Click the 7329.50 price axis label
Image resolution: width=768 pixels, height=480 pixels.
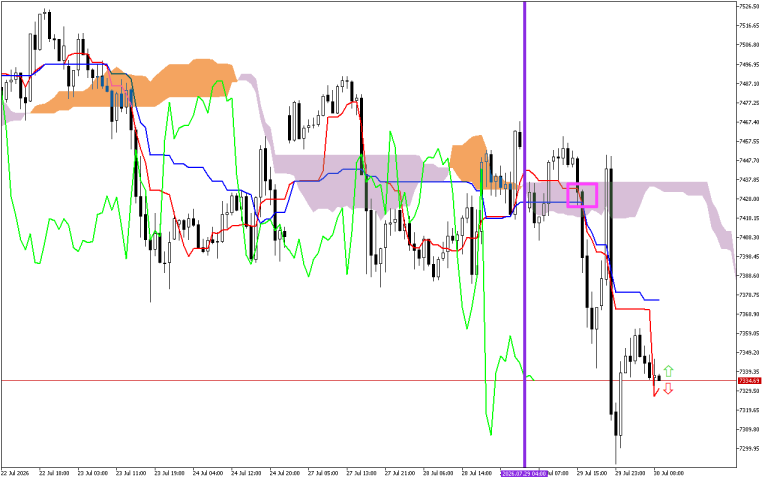click(x=749, y=391)
